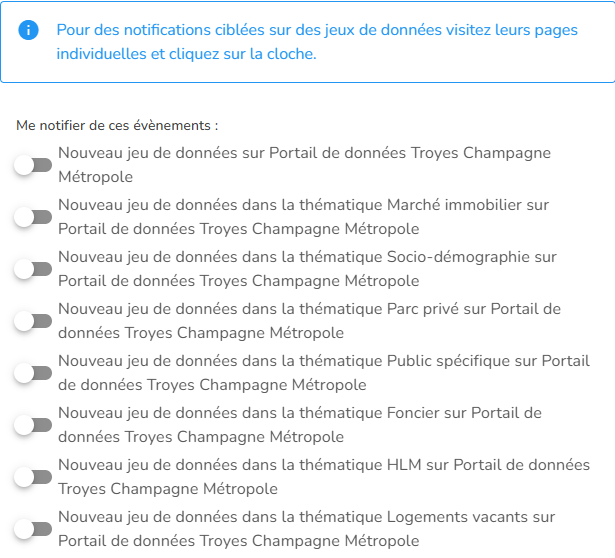Image resolution: width=615 pixels, height=558 pixels.
Task: Click the Marché immobilier notification label text
Action: (x=304, y=217)
